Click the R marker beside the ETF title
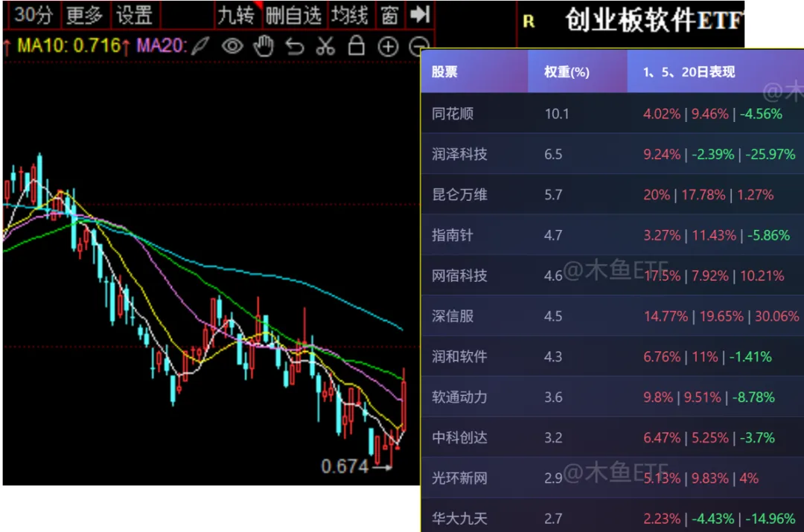Viewport: 804px width, 532px height. tap(528, 21)
